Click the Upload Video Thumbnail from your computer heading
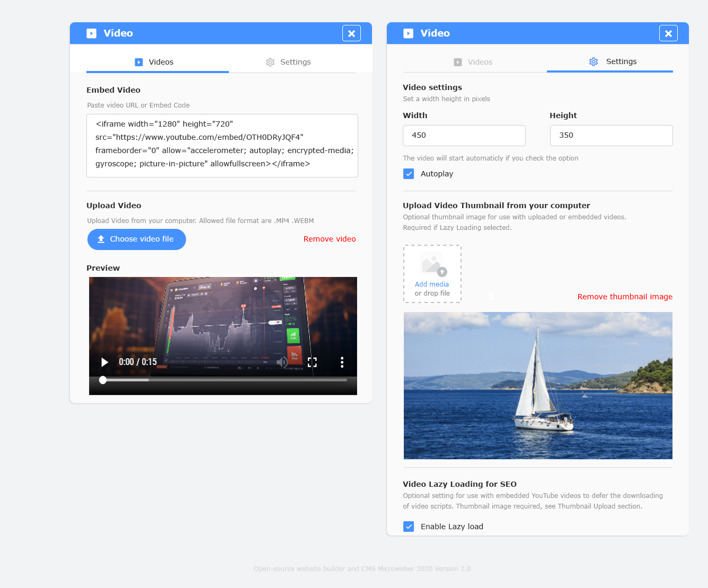The height and width of the screenshot is (588, 708). 497,206
